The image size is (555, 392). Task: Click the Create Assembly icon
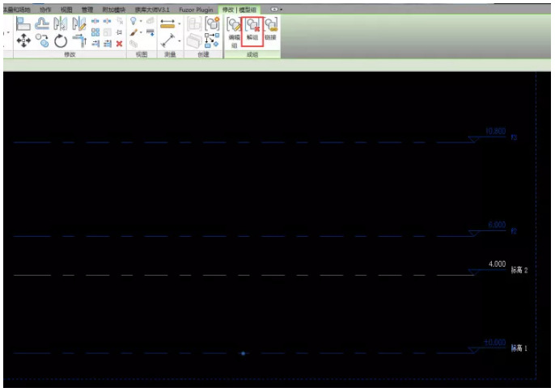tap(194, 23)
